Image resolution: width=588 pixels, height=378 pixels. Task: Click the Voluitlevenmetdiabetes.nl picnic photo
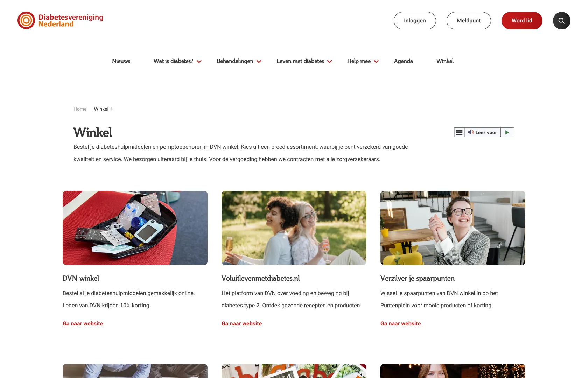coord(294,228)
